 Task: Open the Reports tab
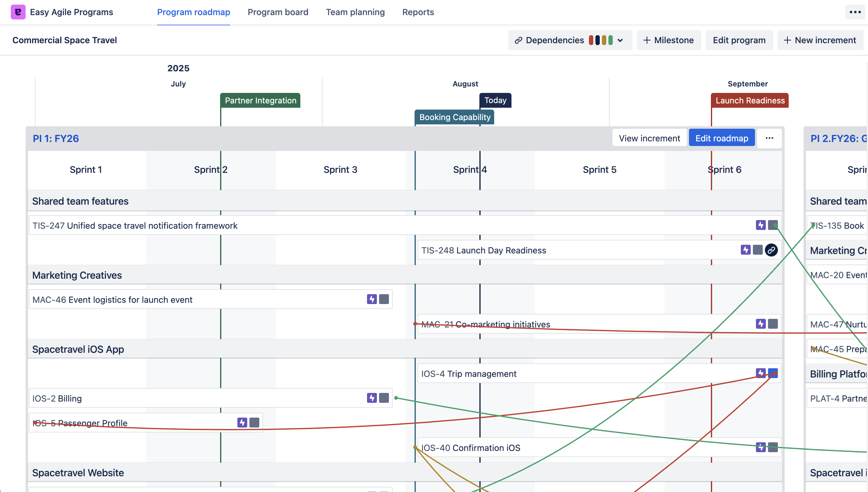418,12
